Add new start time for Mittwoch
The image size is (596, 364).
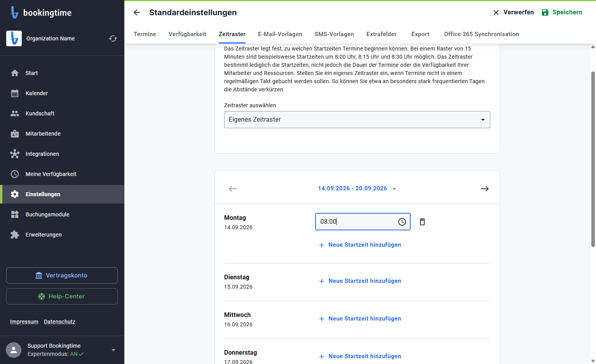360,319
